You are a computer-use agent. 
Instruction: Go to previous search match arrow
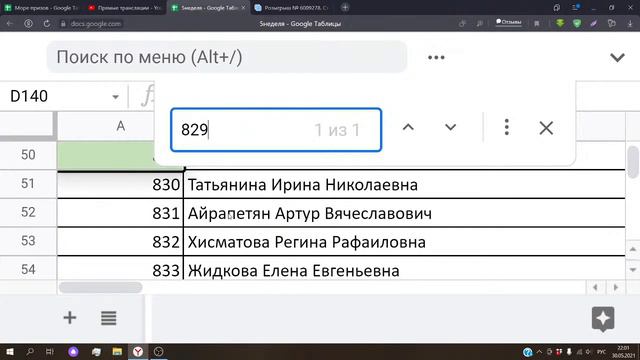click(x=408, y=128)
